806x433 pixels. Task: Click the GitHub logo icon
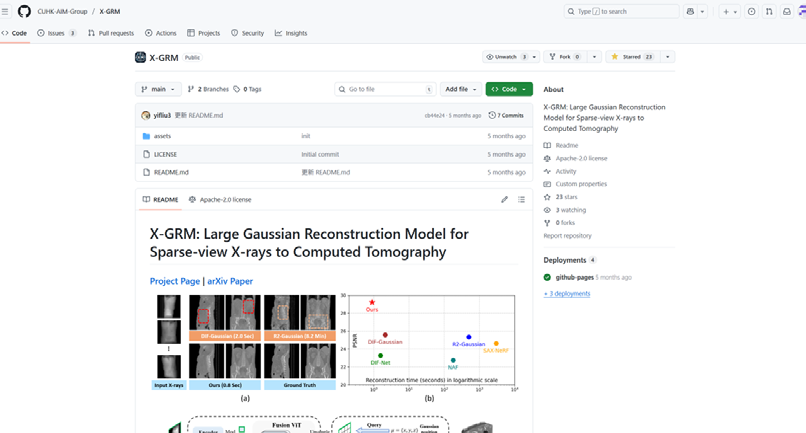[24, 11]
